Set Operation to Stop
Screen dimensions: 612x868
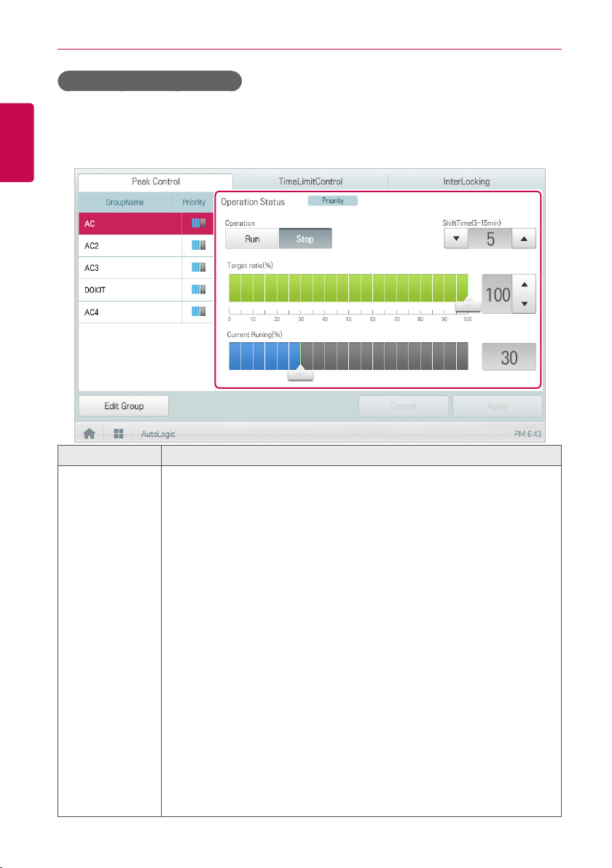click(305, 239)
